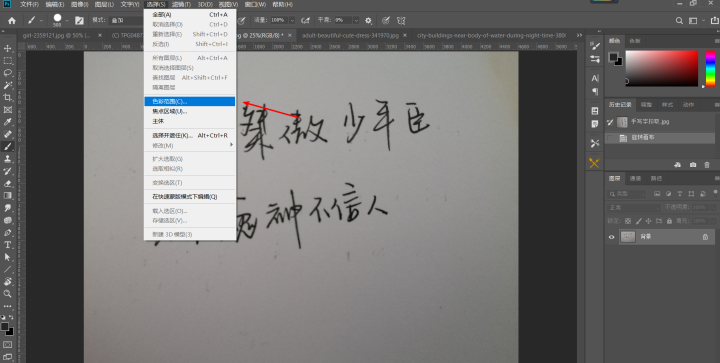This screenshot has width=720, height=363.
Task: Open the 文件(F) menu
Action: pos(29,5)
